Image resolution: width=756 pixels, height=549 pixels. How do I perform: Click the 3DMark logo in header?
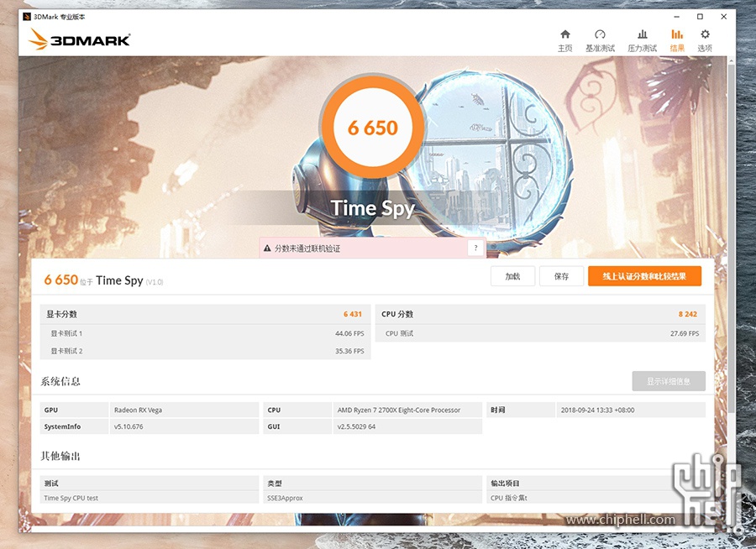point(80,39)
